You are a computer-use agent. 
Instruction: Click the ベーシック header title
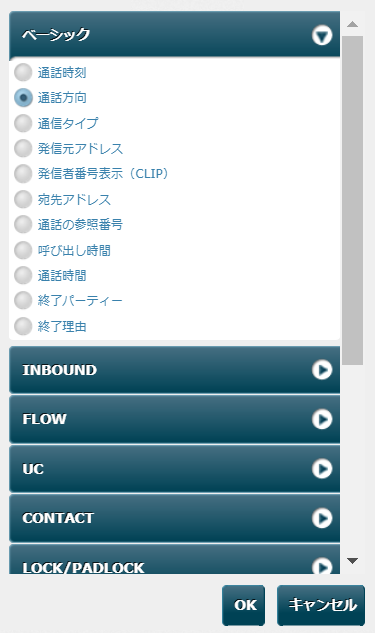(56, 35)
